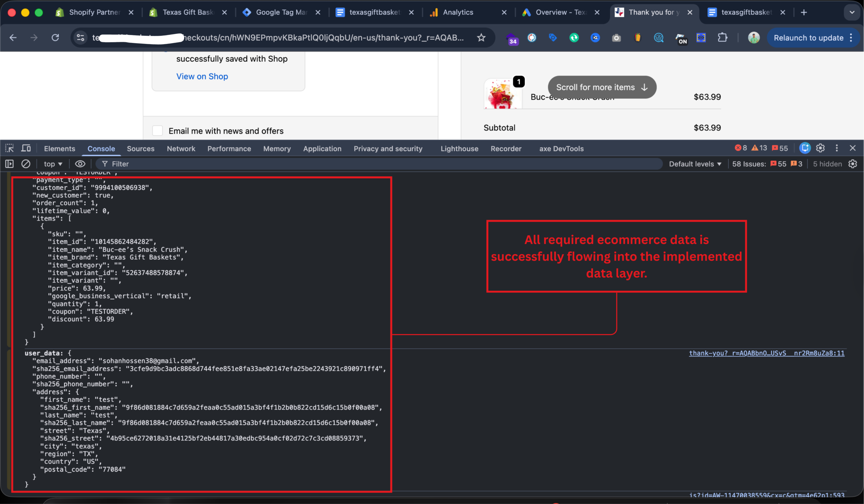Open the Chrome extensions puzzle icon
The width and height of the screenshot is (864, 504).
click(x=722, y=38)
